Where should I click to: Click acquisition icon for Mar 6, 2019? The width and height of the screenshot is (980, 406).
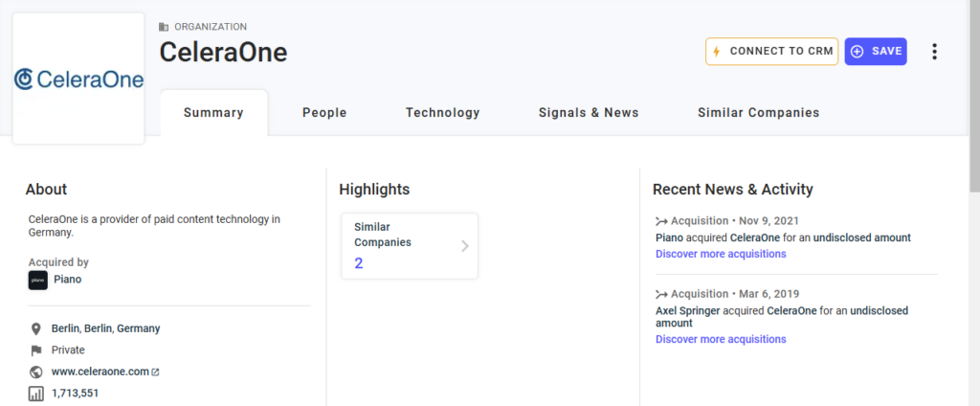pyautogui.click(x=662, y=294)
